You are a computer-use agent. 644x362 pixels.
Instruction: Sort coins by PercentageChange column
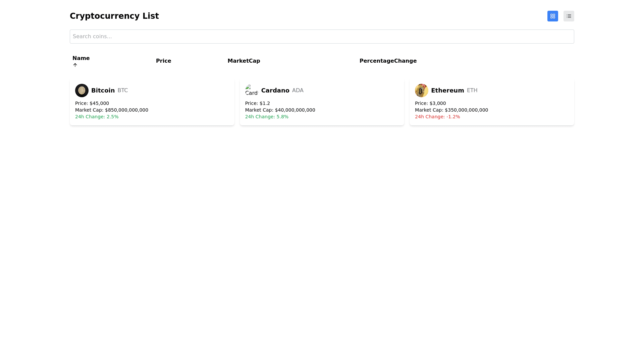[388, 61]
